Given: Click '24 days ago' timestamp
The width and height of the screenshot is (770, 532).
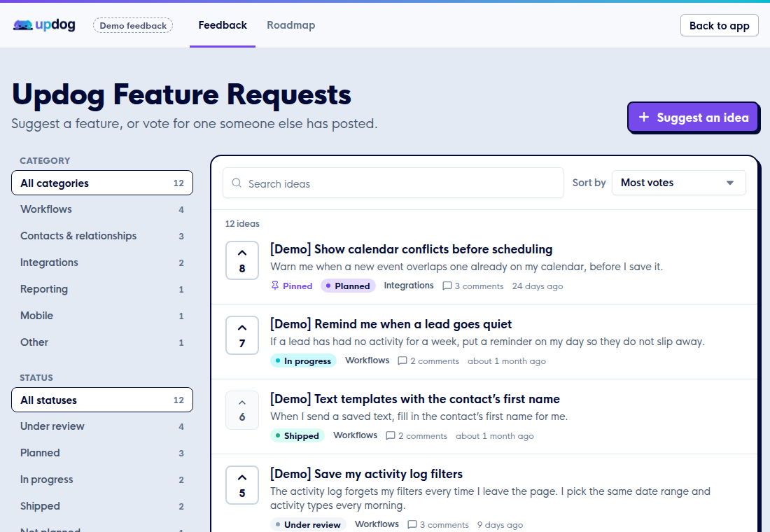Looking at the screenshot, I should (538, 286).
